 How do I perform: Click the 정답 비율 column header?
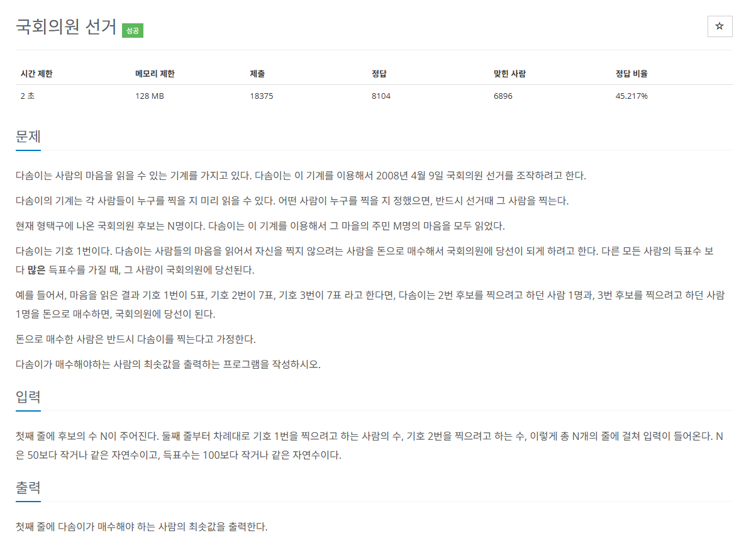click(x=630, y=73)
